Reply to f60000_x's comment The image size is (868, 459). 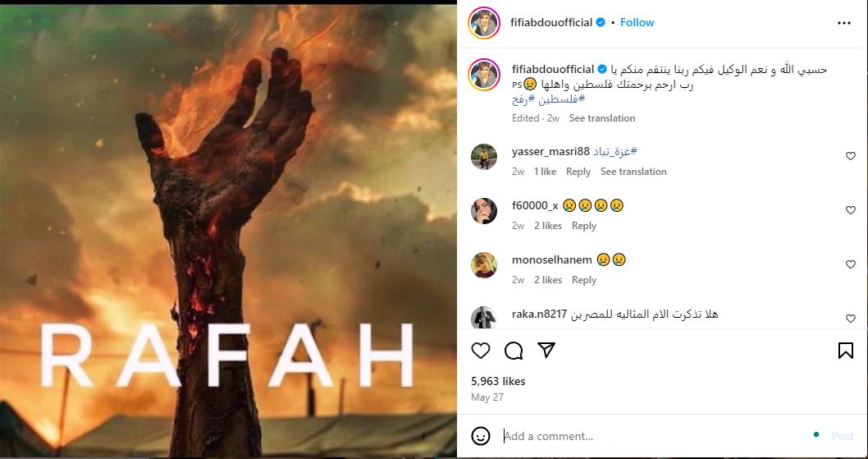click(583, 226)
